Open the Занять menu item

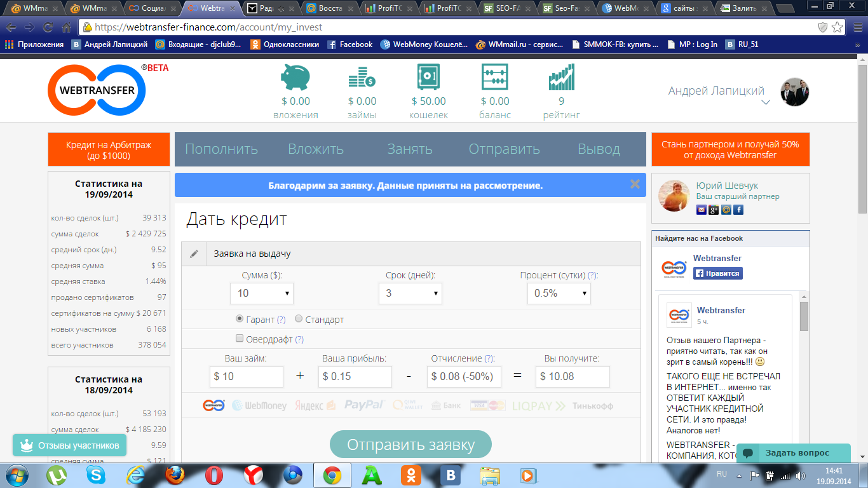(x=410, y=149)
